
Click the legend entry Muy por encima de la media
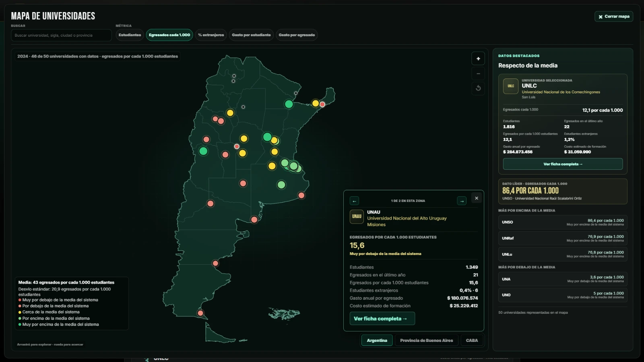[x=58, y=325]
